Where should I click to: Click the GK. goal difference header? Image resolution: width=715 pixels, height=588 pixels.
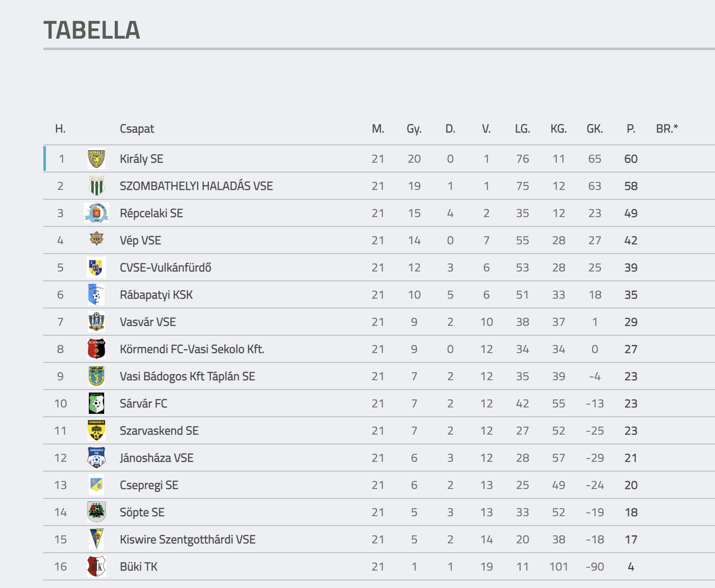pyautogui.click(x=595, y=129)
